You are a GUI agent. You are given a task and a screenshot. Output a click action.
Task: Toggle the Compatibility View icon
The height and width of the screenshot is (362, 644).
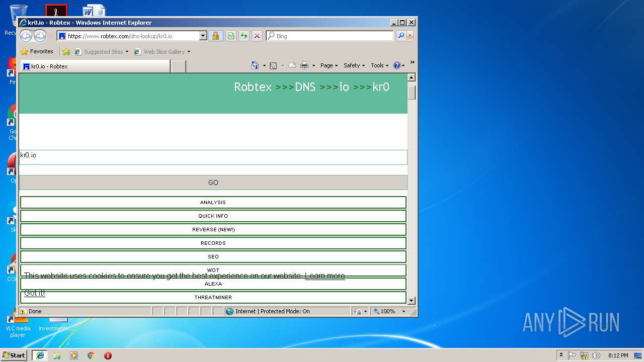pos(231,36)
